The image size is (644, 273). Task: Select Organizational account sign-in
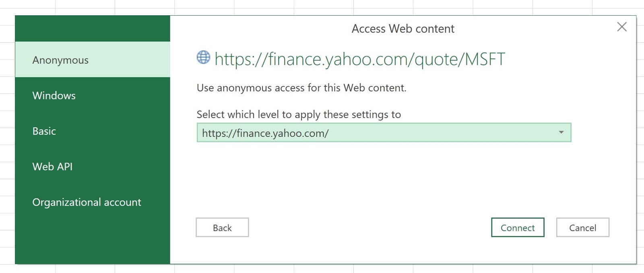coord(87,202)
